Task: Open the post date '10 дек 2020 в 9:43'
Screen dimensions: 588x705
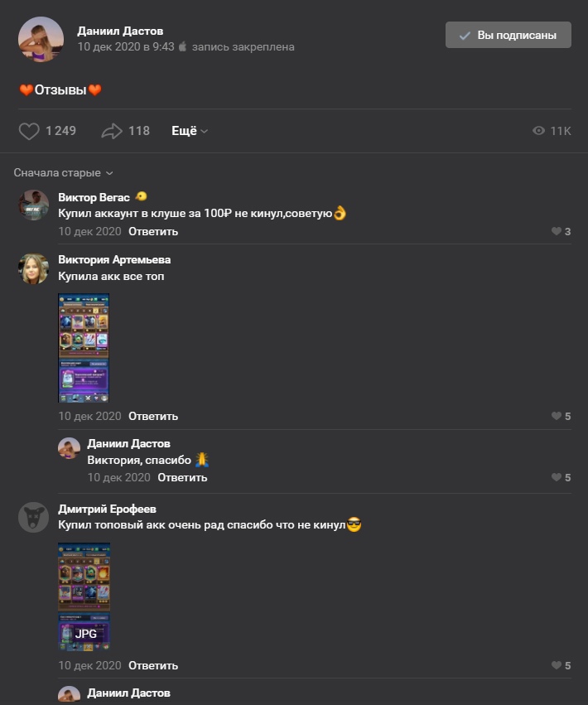Action: (126, 47)
